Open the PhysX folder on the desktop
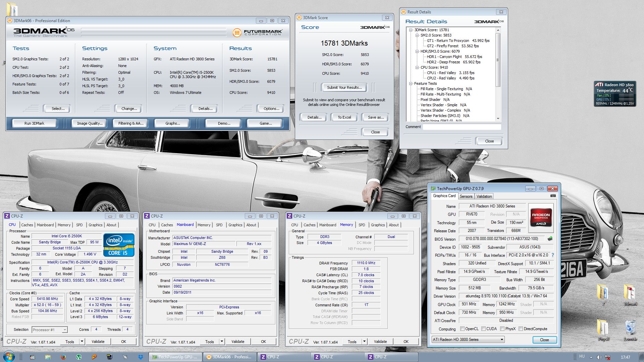Screen dimensions: 644x362 click(x=603, y=330)
